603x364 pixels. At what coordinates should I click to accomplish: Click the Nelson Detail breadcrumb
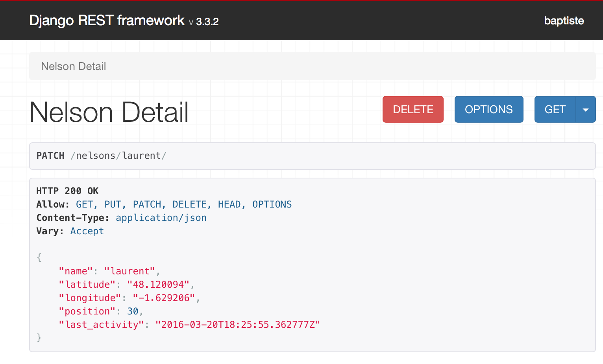tap(74, 66)
